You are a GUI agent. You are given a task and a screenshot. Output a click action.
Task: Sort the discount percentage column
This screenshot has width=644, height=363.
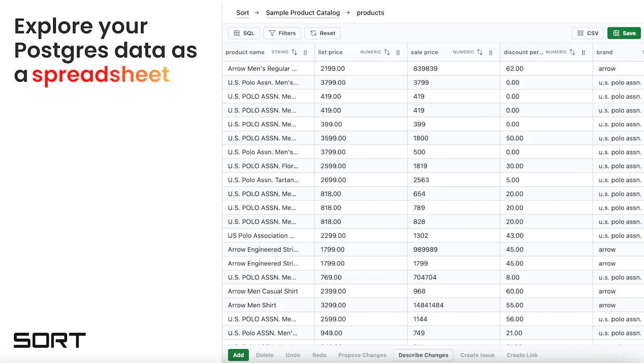pos(573,52)
